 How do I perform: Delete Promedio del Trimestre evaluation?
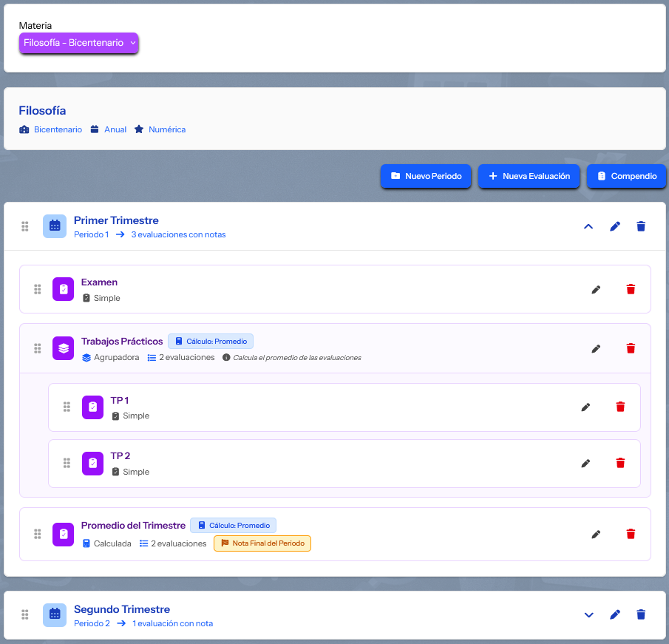[631, 534]
